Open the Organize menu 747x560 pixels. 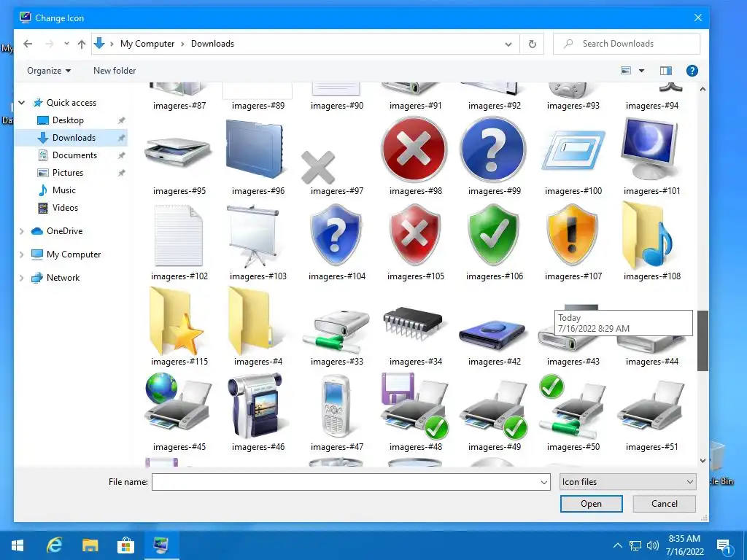[x=49, y=71]
